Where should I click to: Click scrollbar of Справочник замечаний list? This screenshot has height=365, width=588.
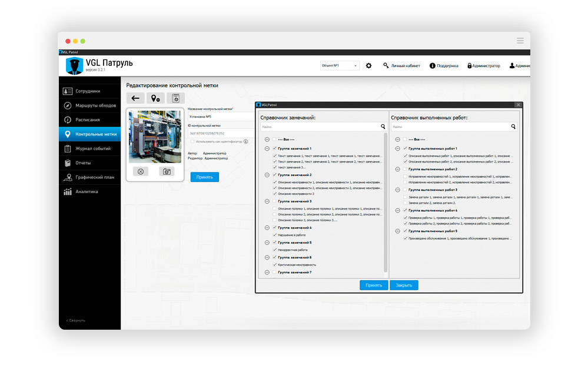[386, 203]
